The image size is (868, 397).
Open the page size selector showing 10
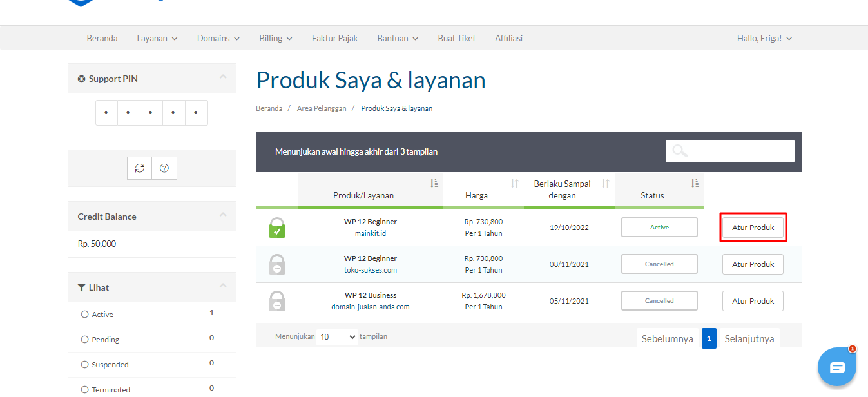click(337, 336)
